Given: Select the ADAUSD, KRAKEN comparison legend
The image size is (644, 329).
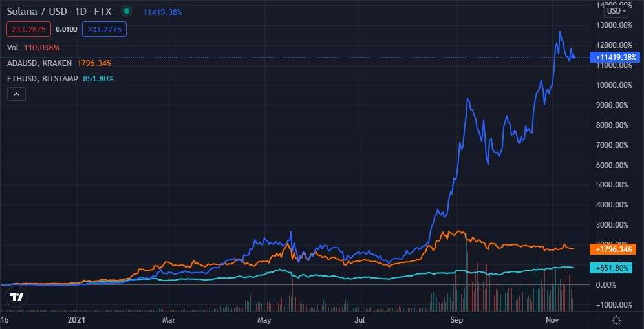Looking at the screenshot, I should pos(39,63).
